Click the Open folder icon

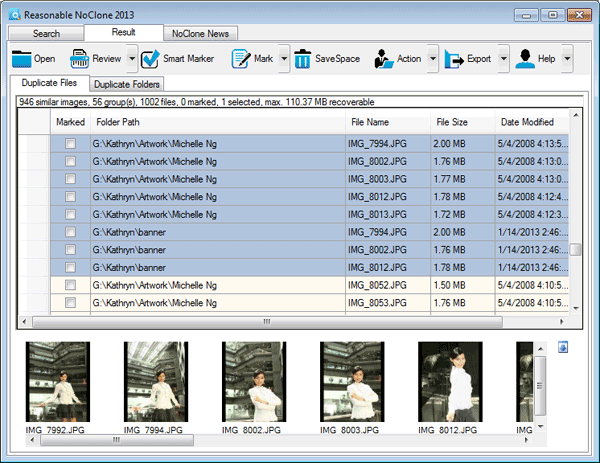pos(21,59)
